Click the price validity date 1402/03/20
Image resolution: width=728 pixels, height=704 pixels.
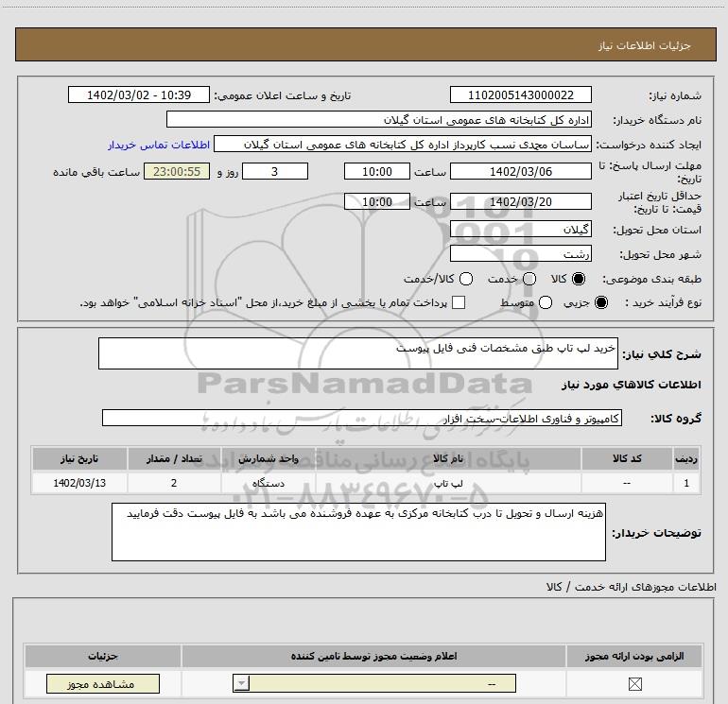(520, 202)
